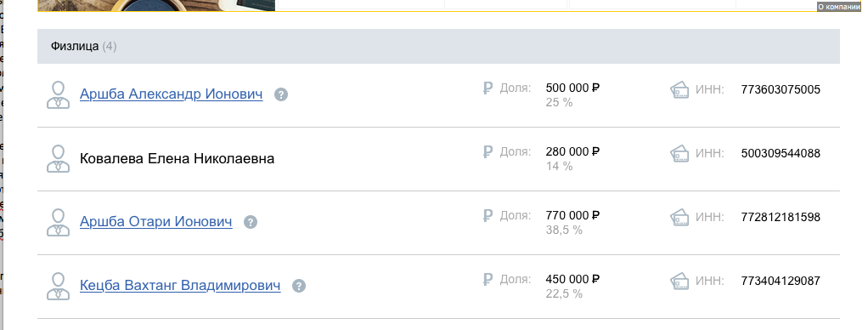Click person icon beside Аршба Александр Ионович
This screenshot has height=330, width=868.
(x=58, y=95)
